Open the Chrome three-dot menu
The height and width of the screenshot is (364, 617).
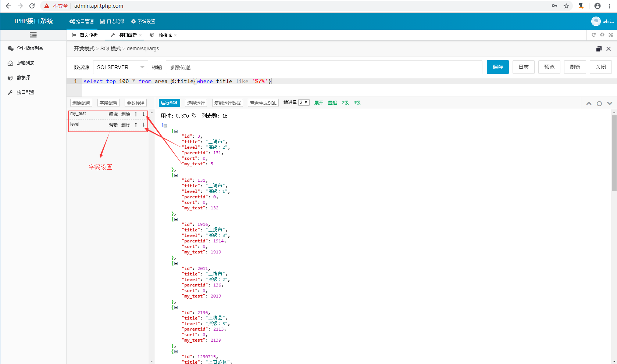[x=610, y=6]
